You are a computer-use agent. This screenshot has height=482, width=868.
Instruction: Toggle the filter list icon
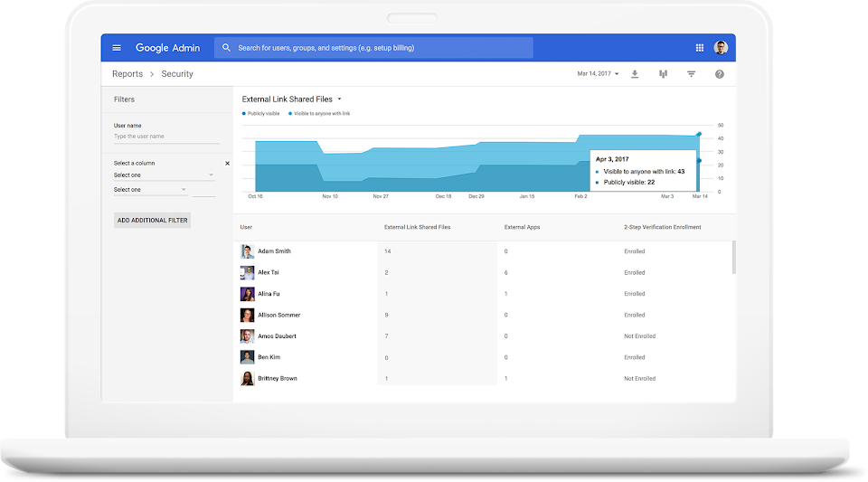(692, 74)
